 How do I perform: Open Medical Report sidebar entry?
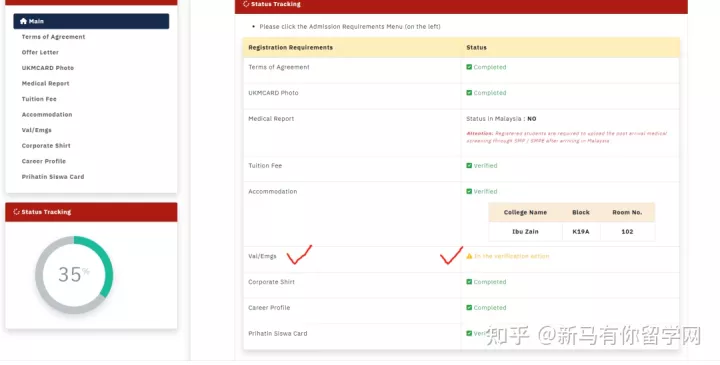(x=45, y=84)
